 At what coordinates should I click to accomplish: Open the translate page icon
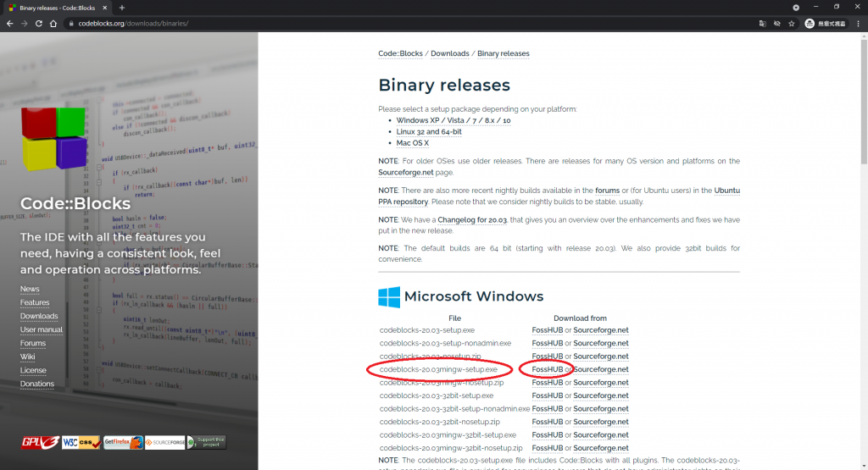pyautogui.click(x=762, y=23)
